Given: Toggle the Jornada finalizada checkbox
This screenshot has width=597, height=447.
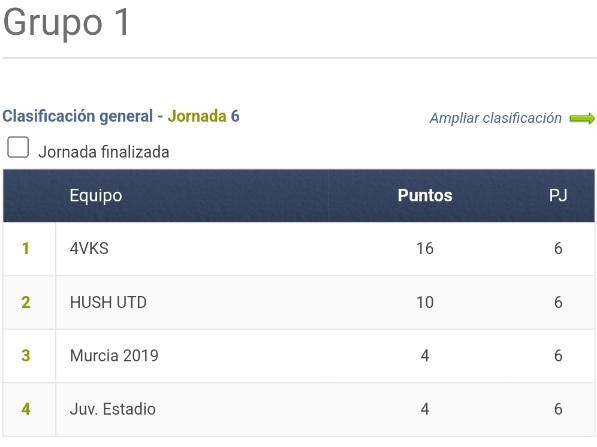Looking at the screenshot, I should (x=18, y=147).
